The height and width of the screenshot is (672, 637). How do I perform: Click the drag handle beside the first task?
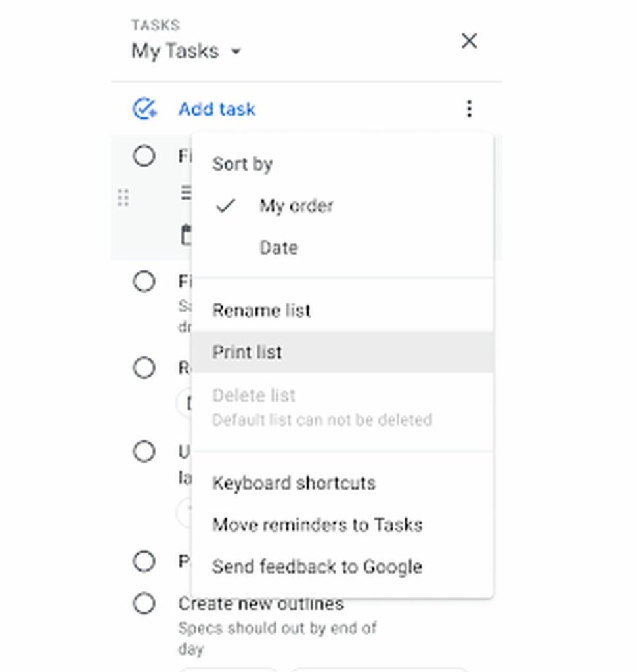[x=122, y=197]
